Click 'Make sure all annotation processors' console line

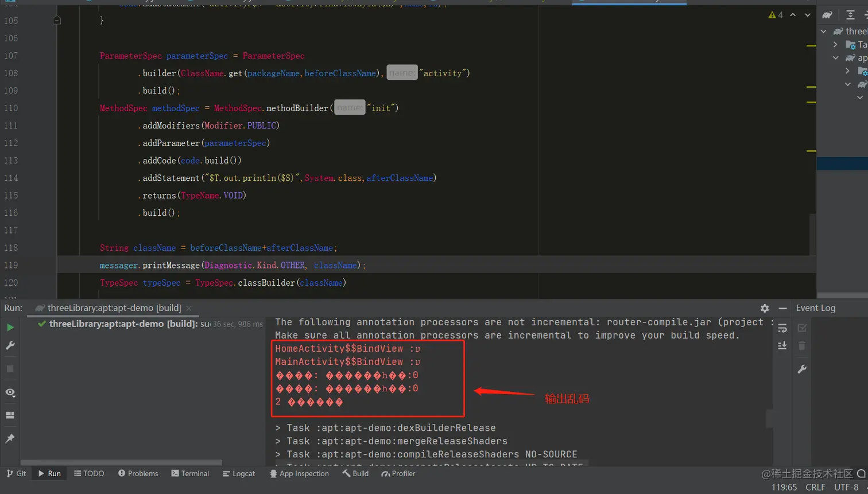tap(507, 335)
